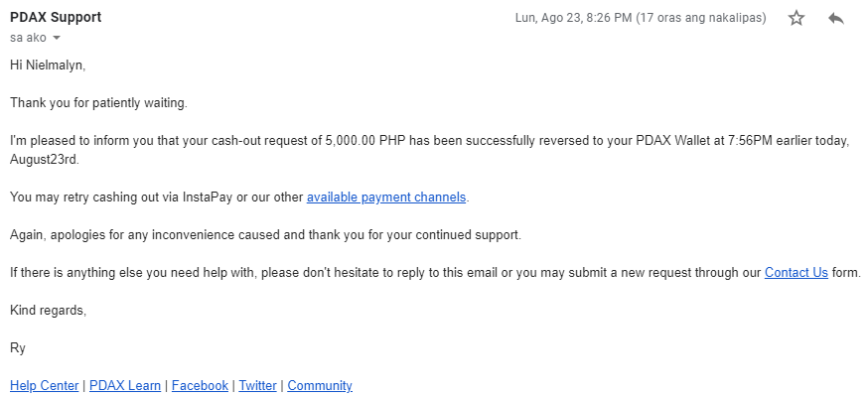This screenshot has width=868, height=397.
Task: Open the PDAX Learn link
Action: tap(125, 385)
